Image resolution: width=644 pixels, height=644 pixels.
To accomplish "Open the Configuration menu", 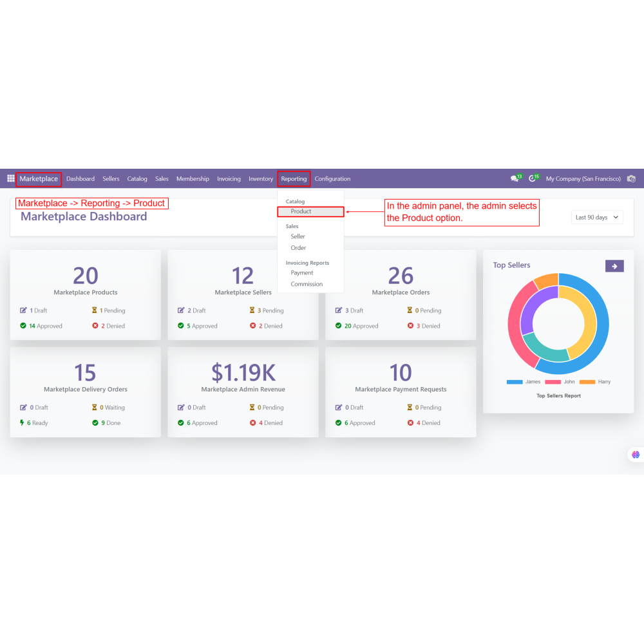I will click(x=332, y=178).
